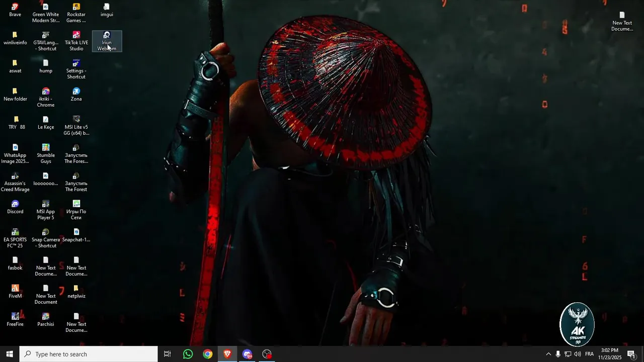Click the microphone tray icon
Screen dimensions: 644x362
(x=558, y=354)
